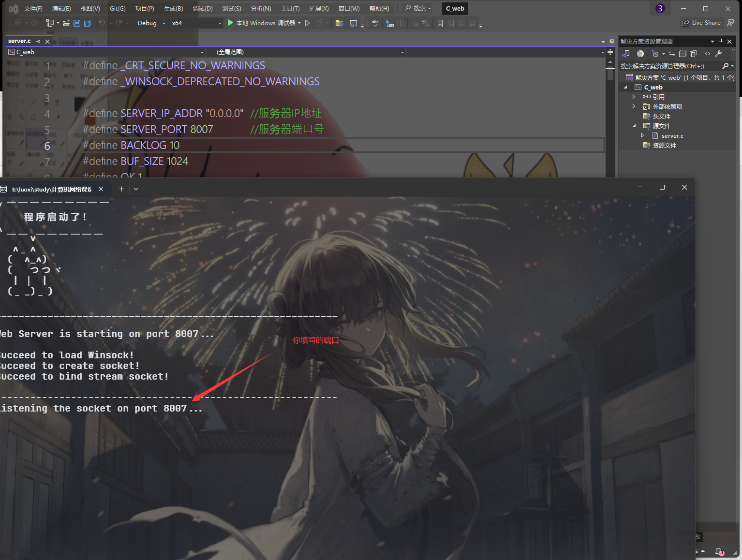Open the 编辑(E) menu
742x560 pixels.
point(61,8)
